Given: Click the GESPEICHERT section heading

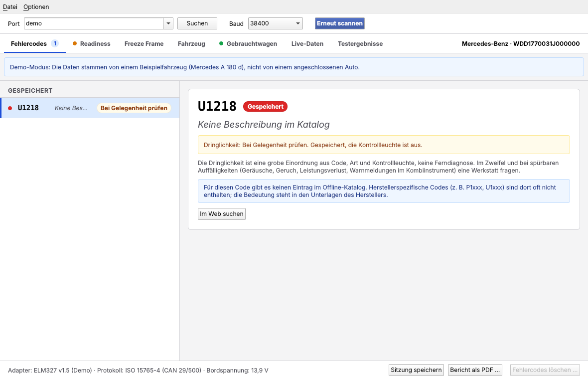Looking at the screenshot, I should click(30, 90).
